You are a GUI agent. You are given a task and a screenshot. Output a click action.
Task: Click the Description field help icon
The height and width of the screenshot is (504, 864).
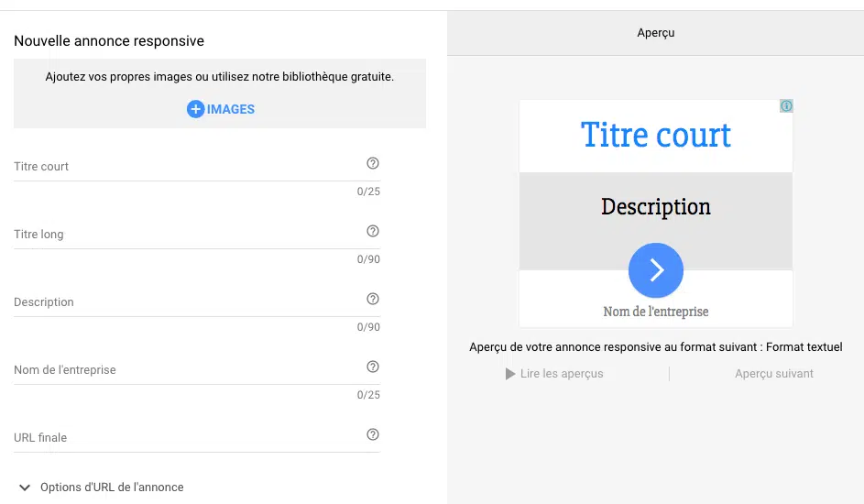373,299
